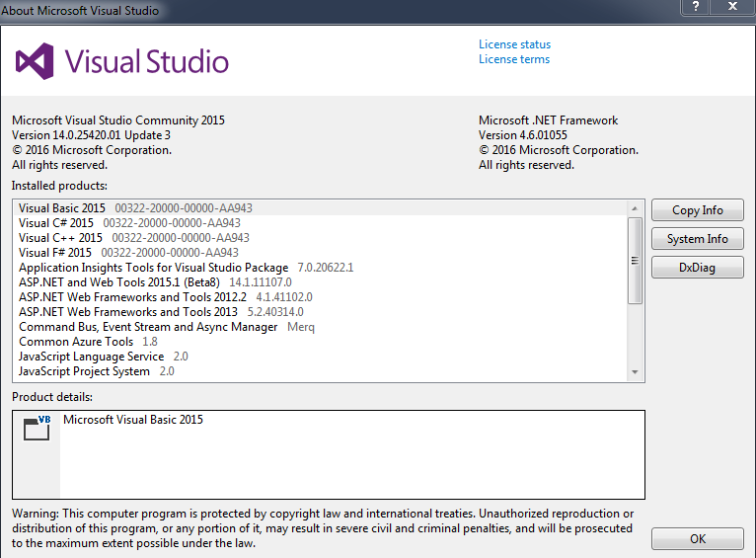Select Application Insights Tools for Visual Studio Package
This screenshot has height=558, width=756.
320,268
